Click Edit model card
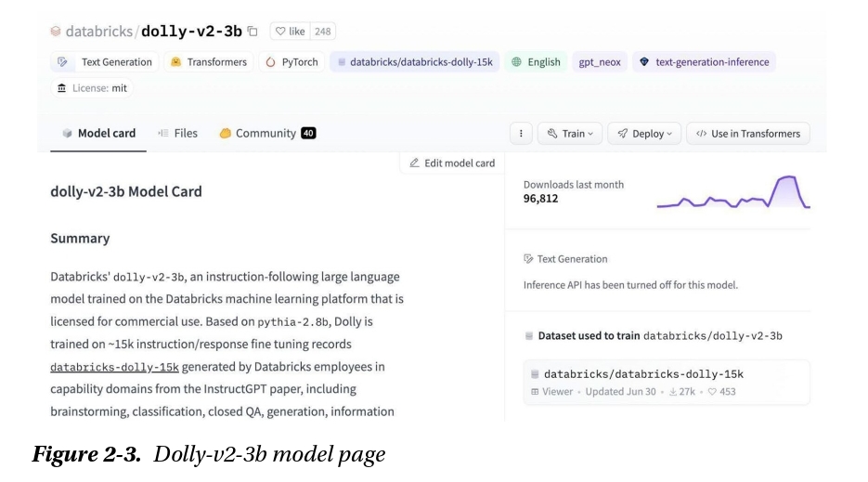Viewport: 868px width, 482px height. [x=452, y=163]
